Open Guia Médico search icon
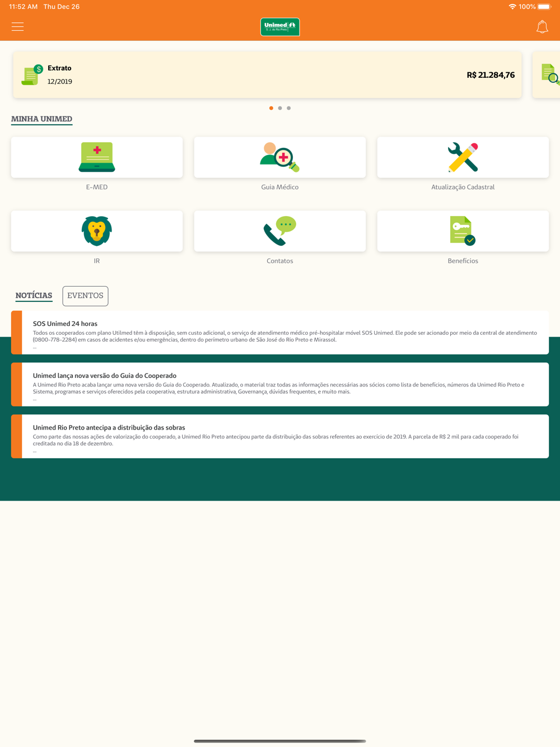Image resolution: width=560 pixels, height=747 pixels. [280, 157]
